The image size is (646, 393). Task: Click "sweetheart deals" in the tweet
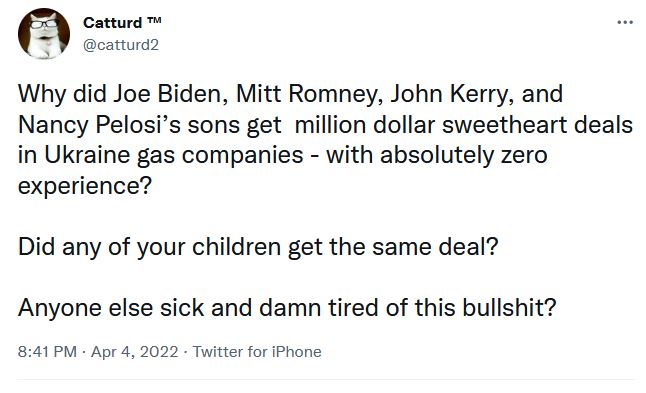[x=537, y=124]
